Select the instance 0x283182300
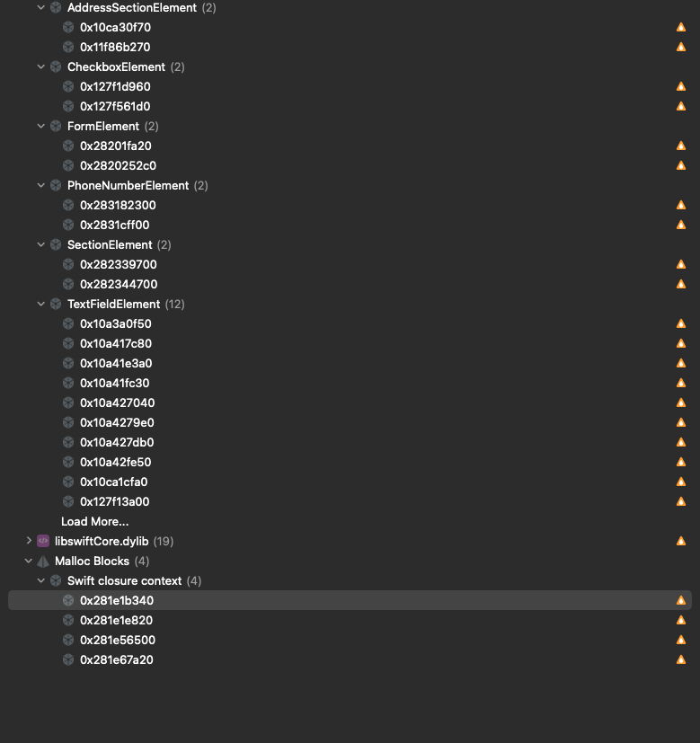Screen dimensions: 700x743 [118, 205]
